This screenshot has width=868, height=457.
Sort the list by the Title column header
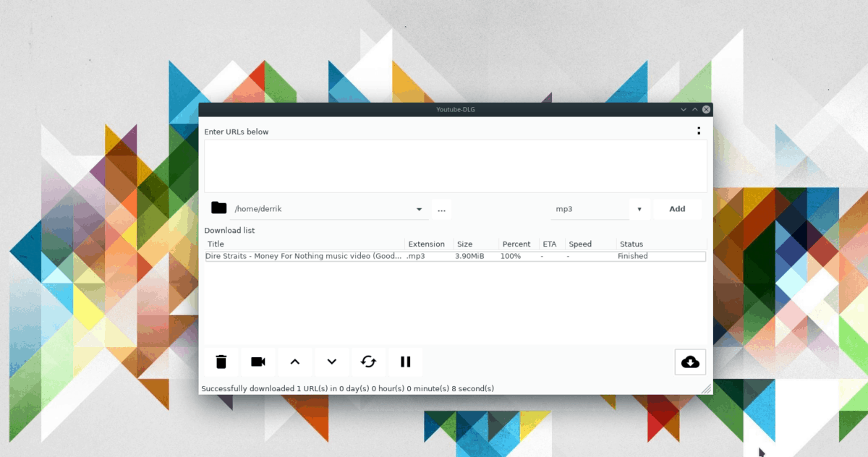pos(305,244)
